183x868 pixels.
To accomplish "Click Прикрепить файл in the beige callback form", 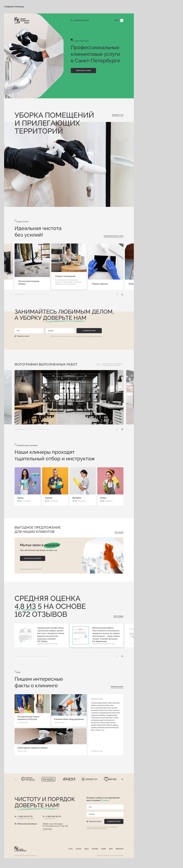I will (22, 336).
